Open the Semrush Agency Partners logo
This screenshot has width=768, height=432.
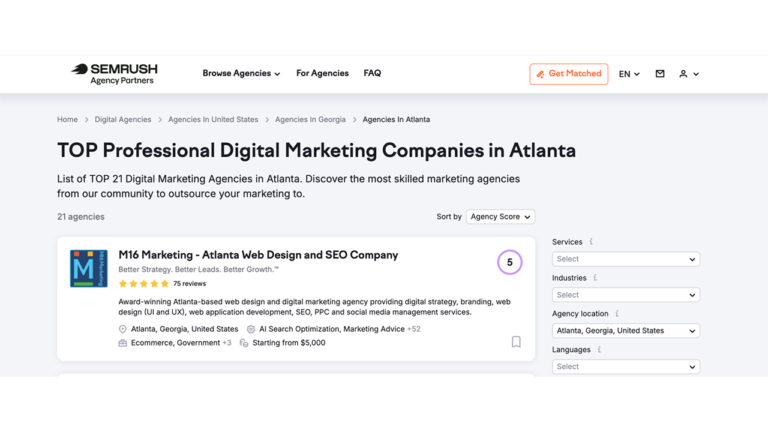pyautogui.click(x=115, y=74)
